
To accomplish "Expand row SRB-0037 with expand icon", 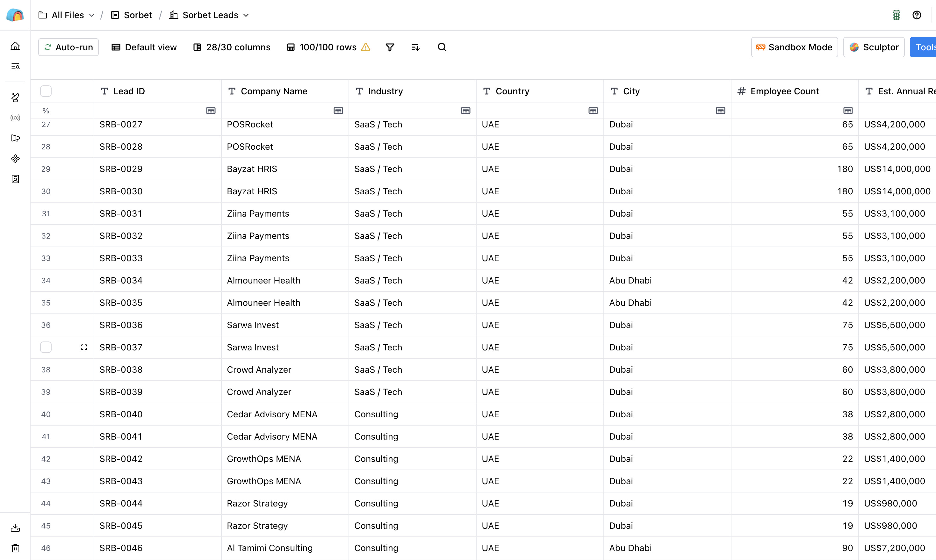I will [x=84, y=347].
